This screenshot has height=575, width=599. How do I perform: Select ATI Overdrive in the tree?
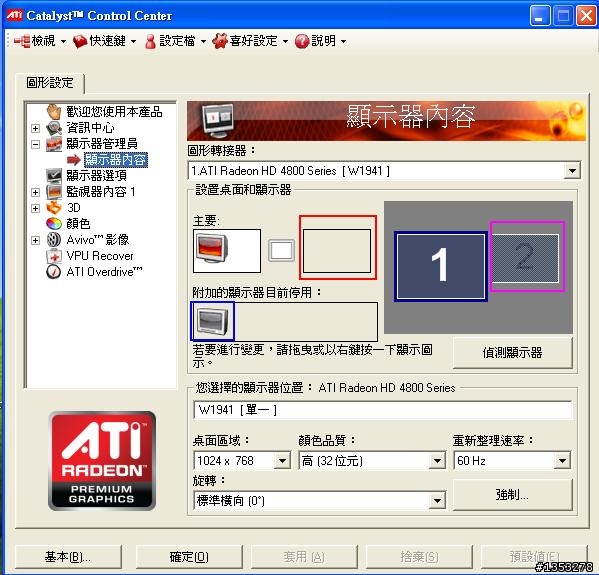pos(104,272)
